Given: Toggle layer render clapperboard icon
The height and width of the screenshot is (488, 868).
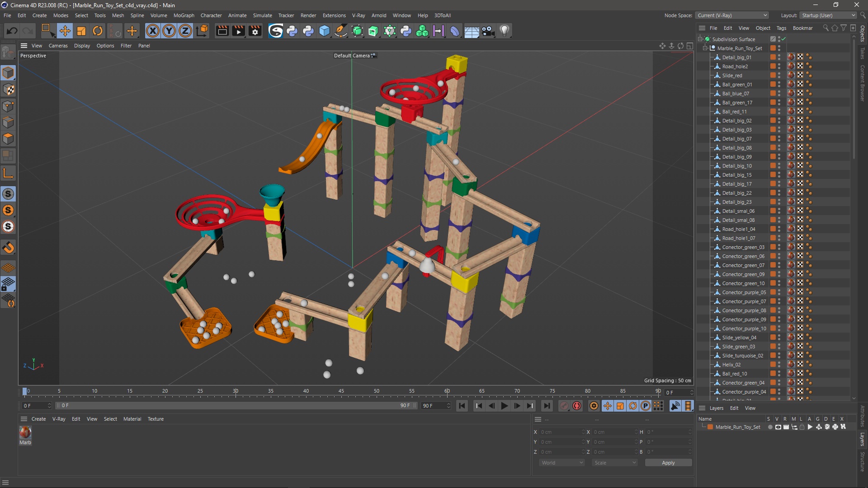Looking at the screenshot, I should [x=786, y=427].
